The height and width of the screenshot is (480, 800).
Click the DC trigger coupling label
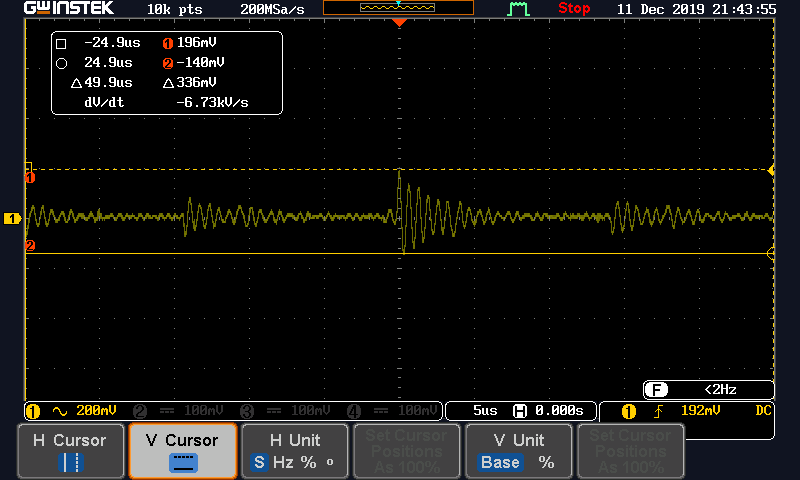[x=763, y=411]
